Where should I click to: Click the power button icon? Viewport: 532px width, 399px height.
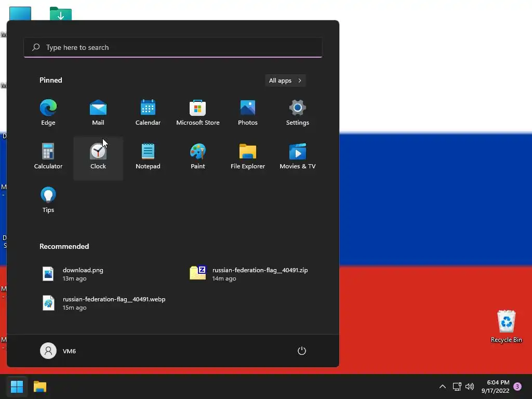302,351
